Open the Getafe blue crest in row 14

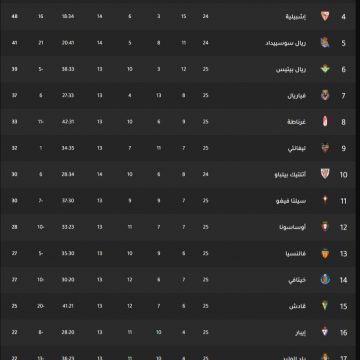[325, 279]
